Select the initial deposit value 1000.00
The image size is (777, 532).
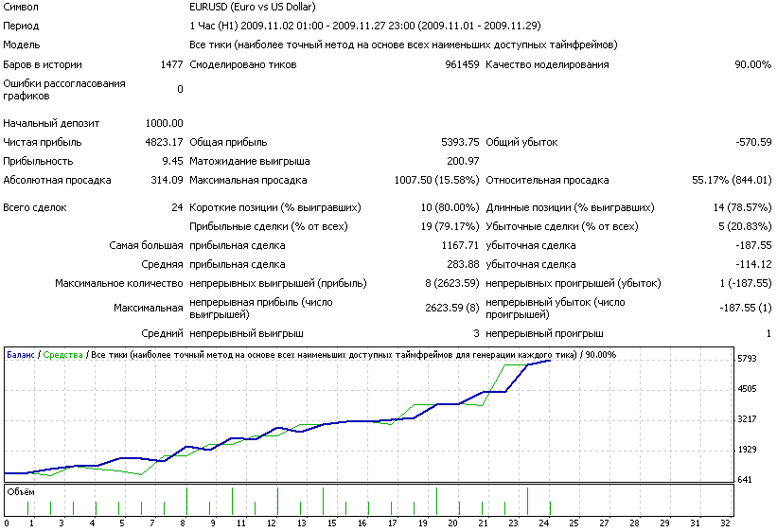(164, 123)
